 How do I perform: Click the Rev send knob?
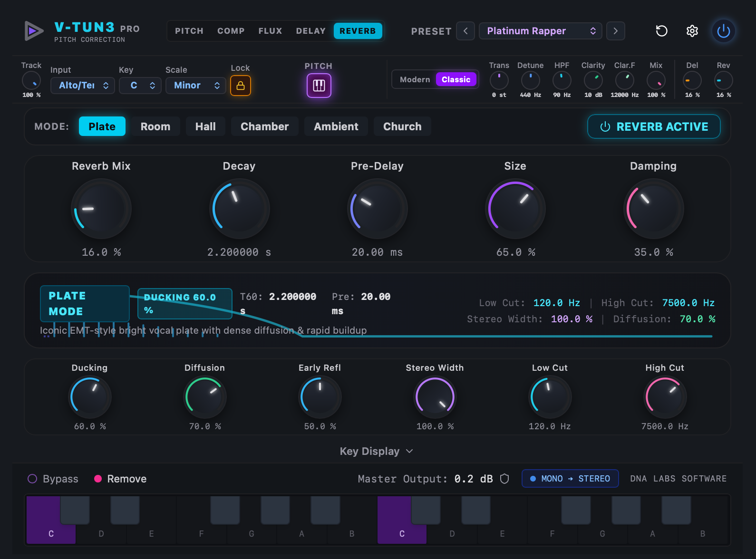coord(723,80)
